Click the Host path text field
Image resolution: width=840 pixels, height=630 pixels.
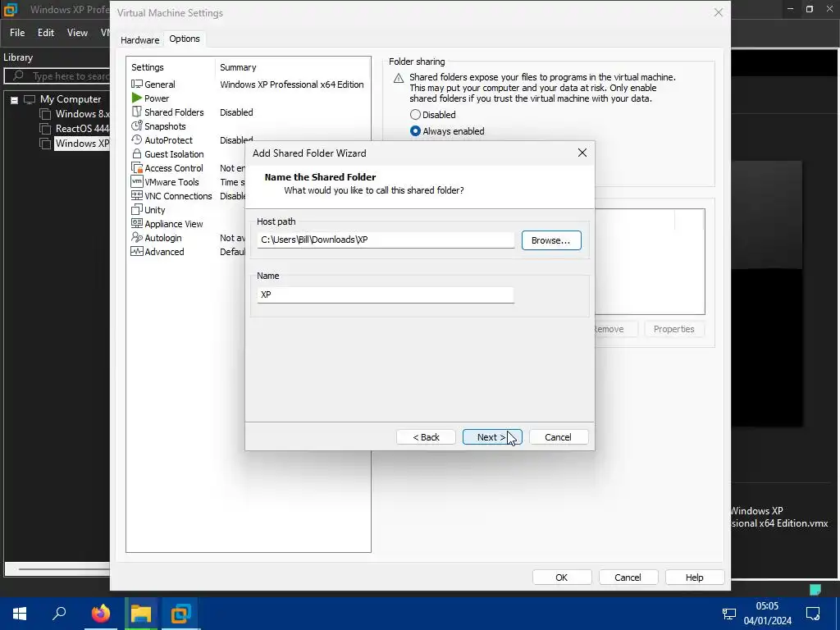click(x=386, y=240)
